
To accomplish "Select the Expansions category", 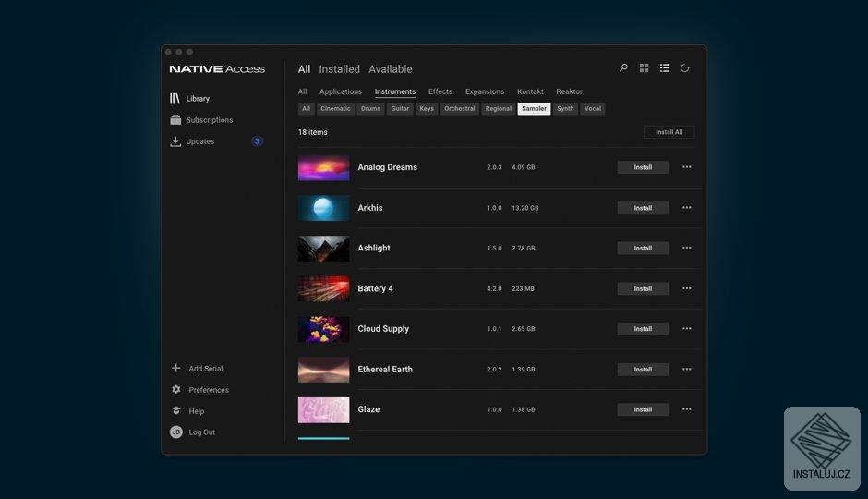I will (485, 91).
